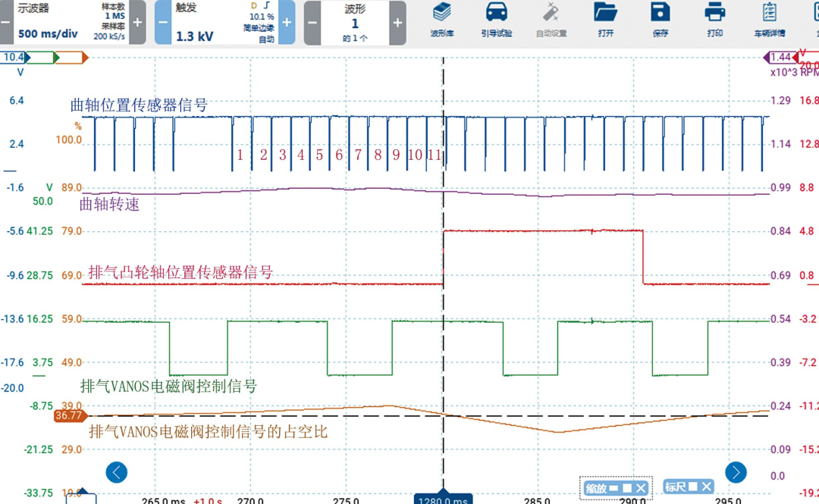
Task: Open the 波形库 waveform library
Action: tap(442, 20)
